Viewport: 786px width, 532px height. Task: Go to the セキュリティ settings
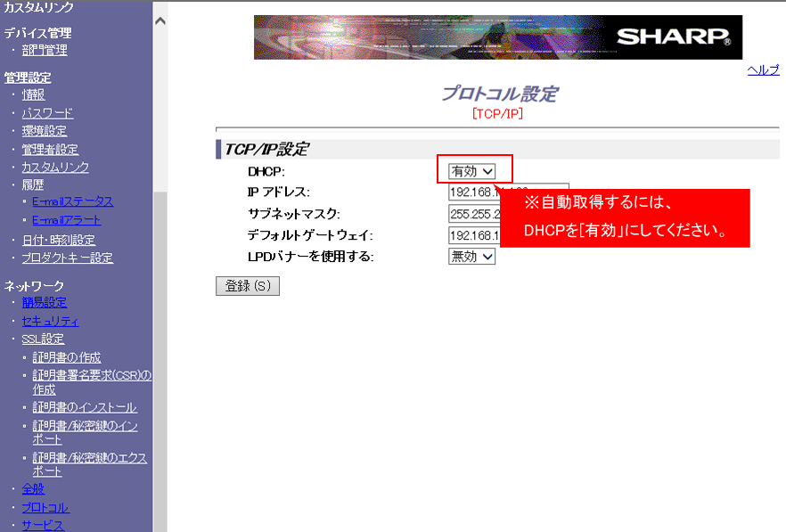click(50, 321)
